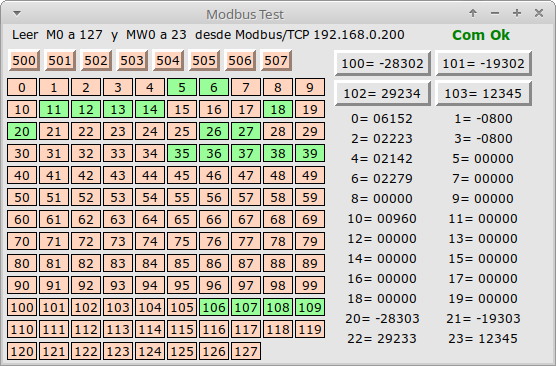Toggle bit 64
Viewport: 556px width, 366px height.
150,219
